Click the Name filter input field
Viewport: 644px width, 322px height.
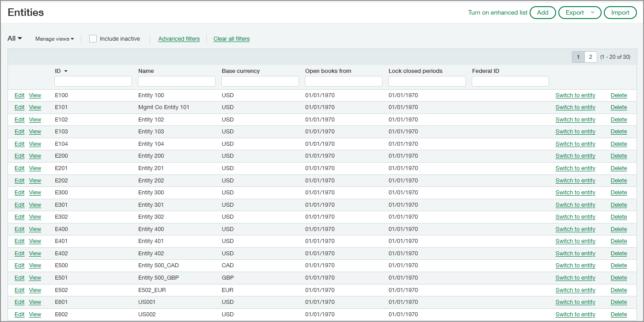pyautogui.click(x=176, y=81)
